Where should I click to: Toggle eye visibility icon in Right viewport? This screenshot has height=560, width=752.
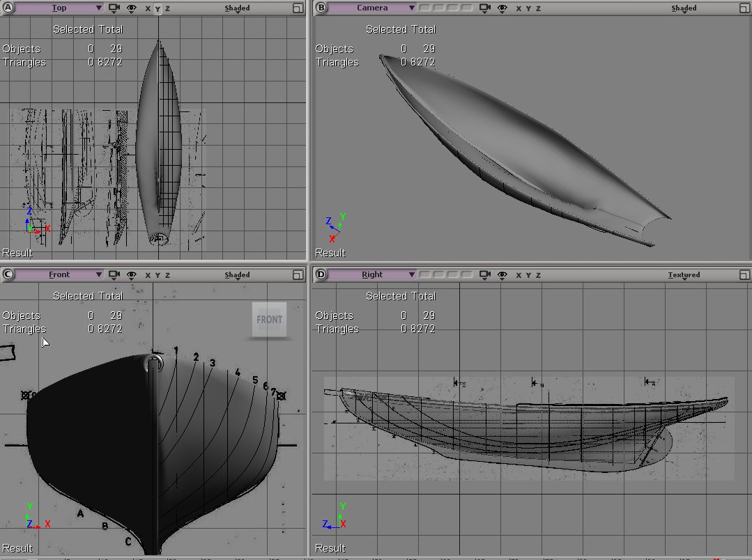coord(503,275)
